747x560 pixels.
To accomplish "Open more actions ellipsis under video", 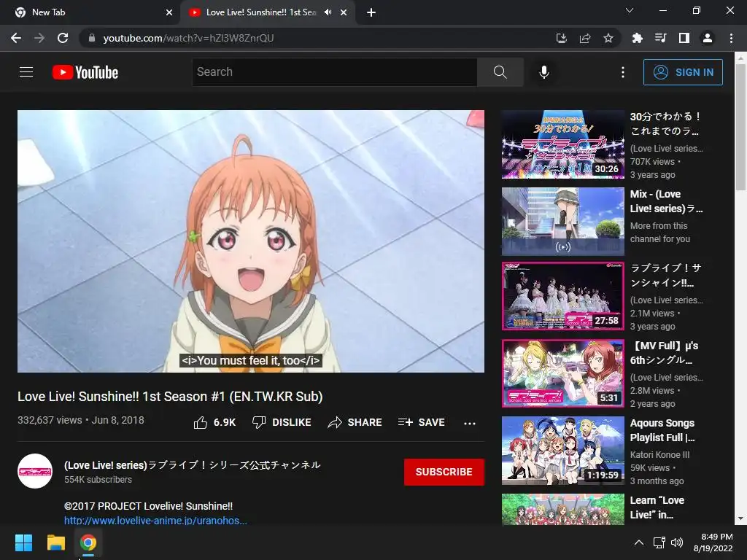I will click(x=470, y=423).
